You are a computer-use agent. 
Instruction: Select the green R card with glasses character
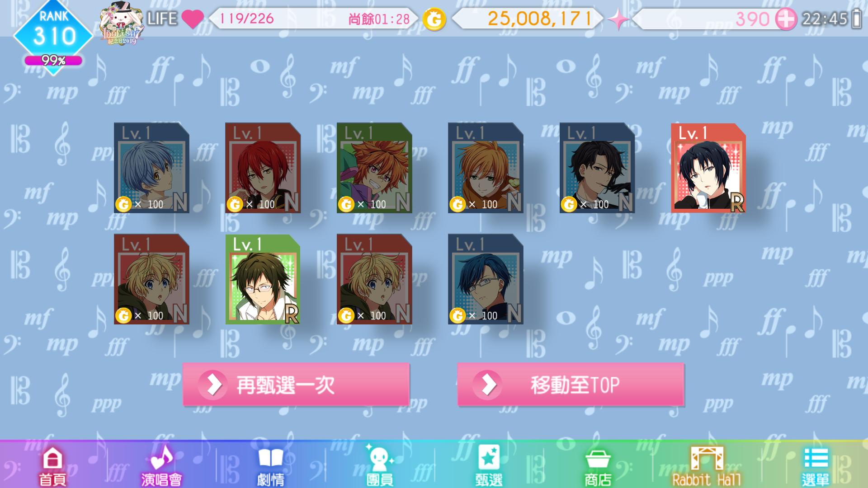click(263, 279)
